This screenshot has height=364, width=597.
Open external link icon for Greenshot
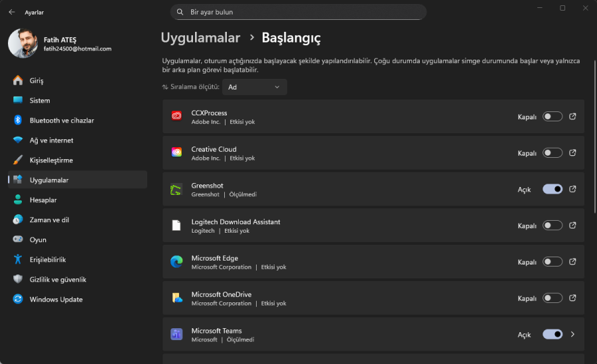point(572,189)
